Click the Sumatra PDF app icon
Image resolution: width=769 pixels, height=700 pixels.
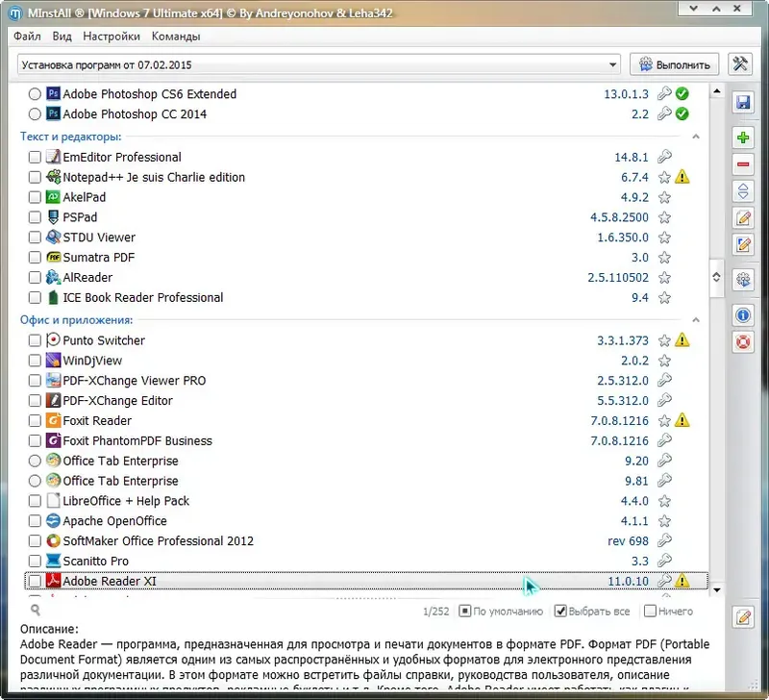53,257
